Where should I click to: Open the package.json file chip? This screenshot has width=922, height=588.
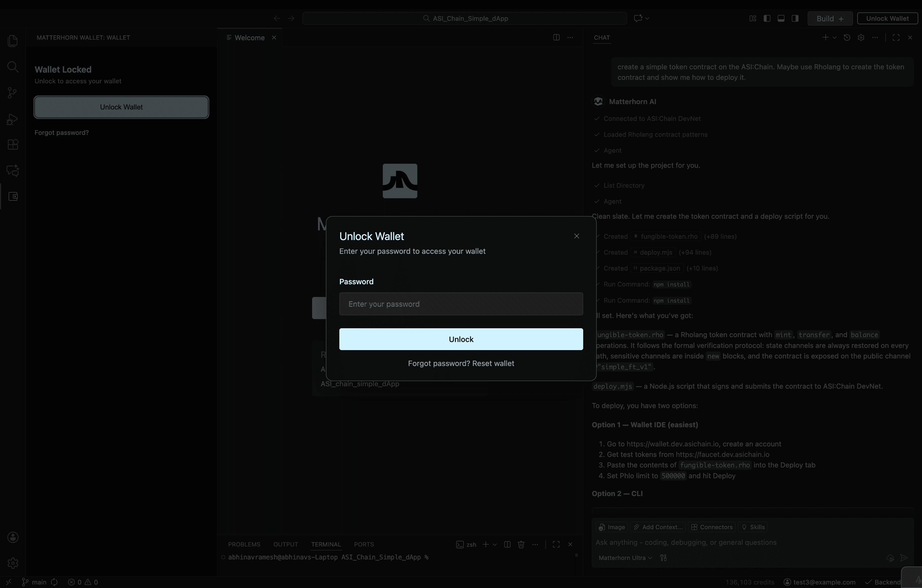click(x=657, y=268)
